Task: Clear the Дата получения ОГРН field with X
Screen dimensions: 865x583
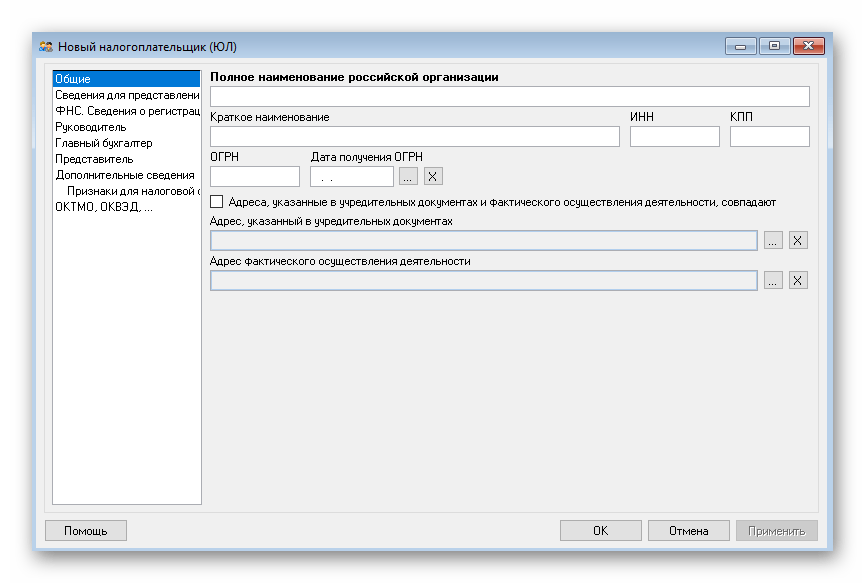Action: (433, 176)
